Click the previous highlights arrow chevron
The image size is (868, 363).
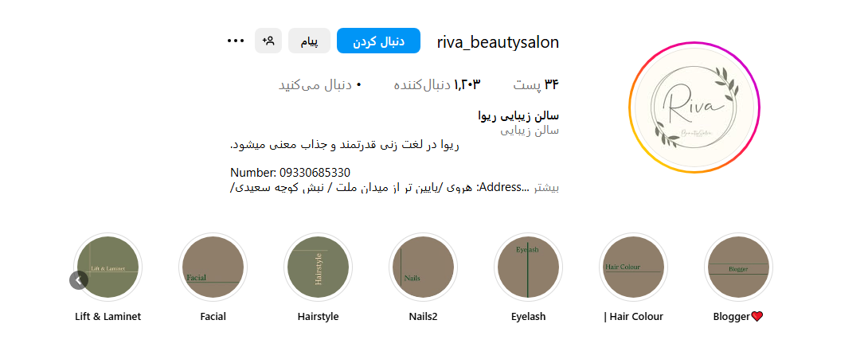tap(79, 280)
